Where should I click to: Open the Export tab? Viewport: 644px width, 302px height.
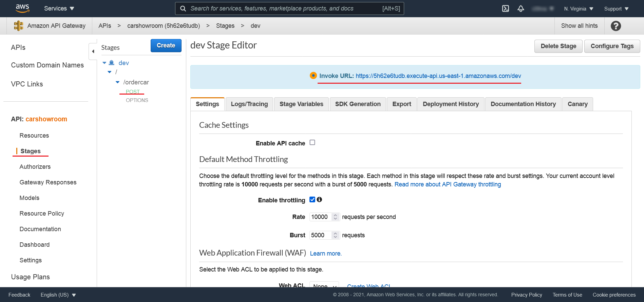tap(402, 104)
